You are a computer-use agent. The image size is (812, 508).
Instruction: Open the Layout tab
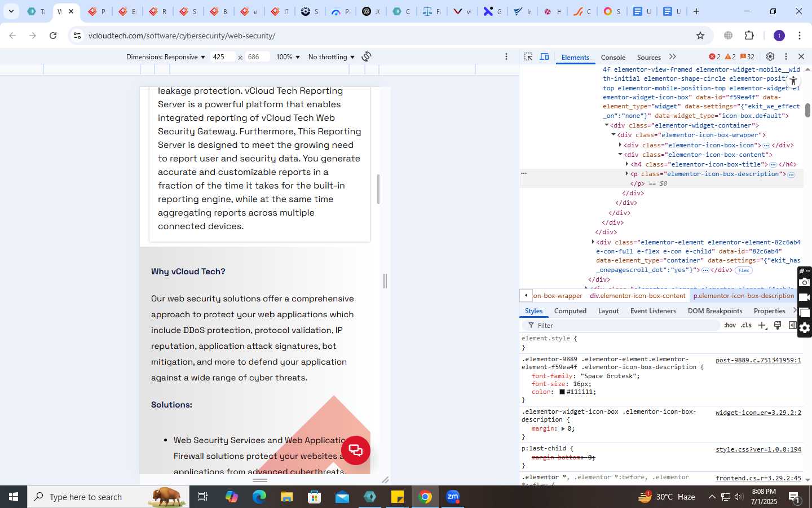coord(608,311)
